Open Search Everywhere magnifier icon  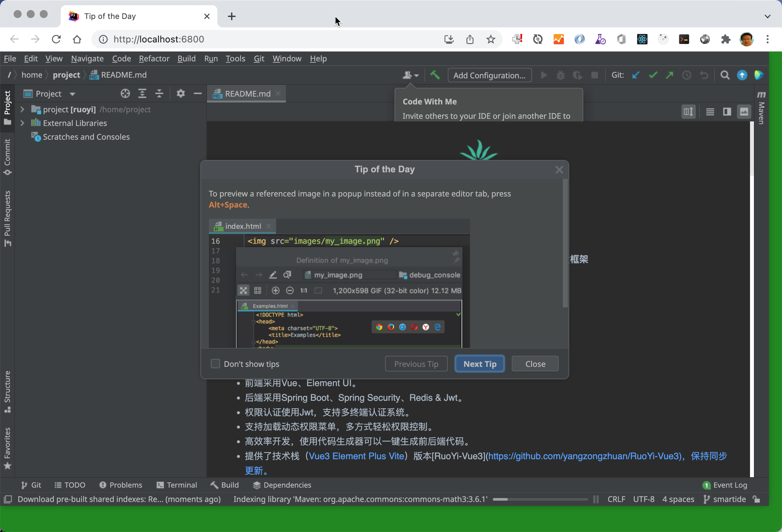tap(725, 75)
